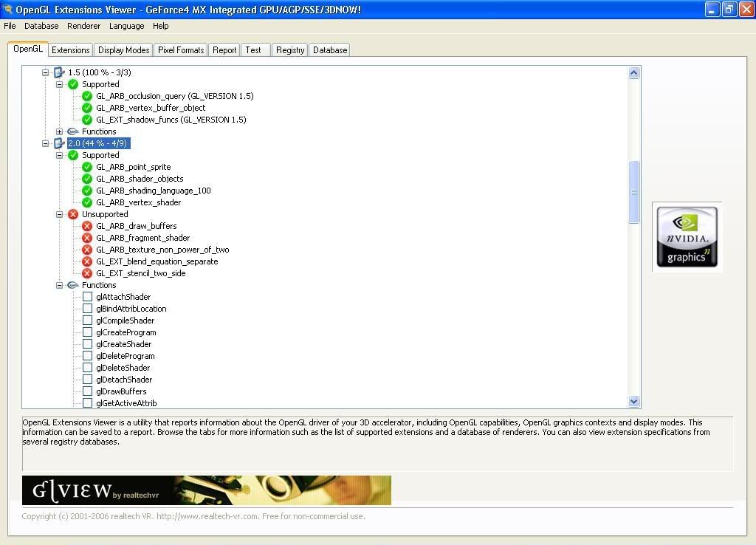Toggle the glDeleteShader checkbox
The width and height of the screenshot is (756, 545).
point(87,368)
